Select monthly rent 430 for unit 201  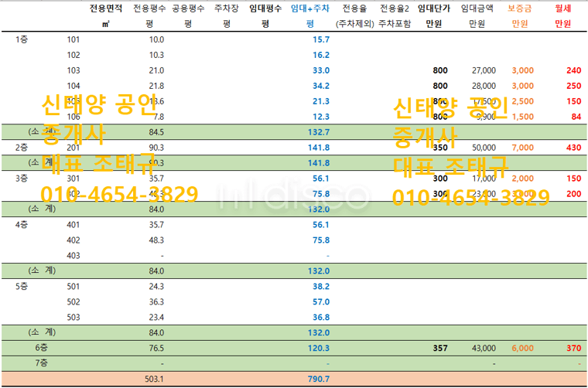[x=574, y=148]
